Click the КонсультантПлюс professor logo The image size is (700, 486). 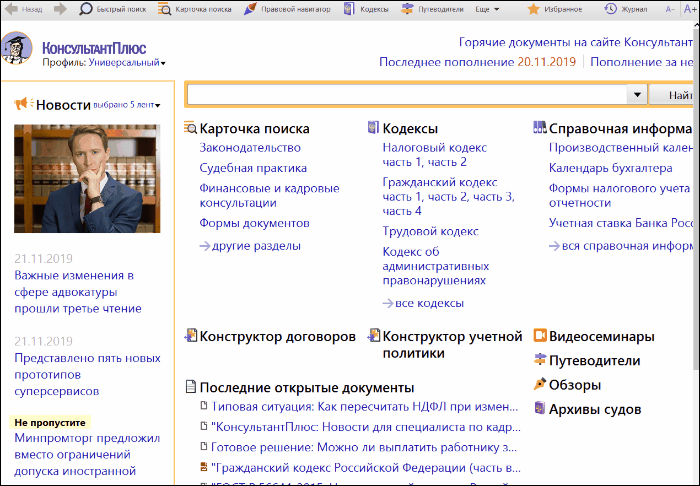click(17, 48)
